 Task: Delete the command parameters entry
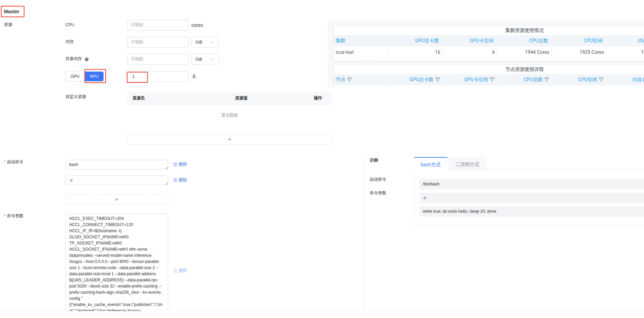pyautogui.click(x=180, y=270)
